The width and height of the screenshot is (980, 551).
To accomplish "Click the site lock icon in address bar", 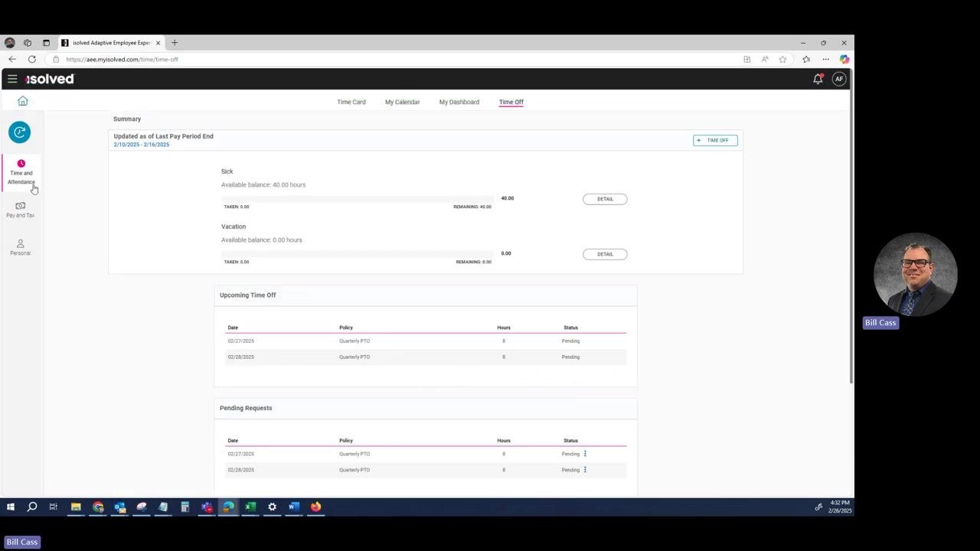I will 56,59.
